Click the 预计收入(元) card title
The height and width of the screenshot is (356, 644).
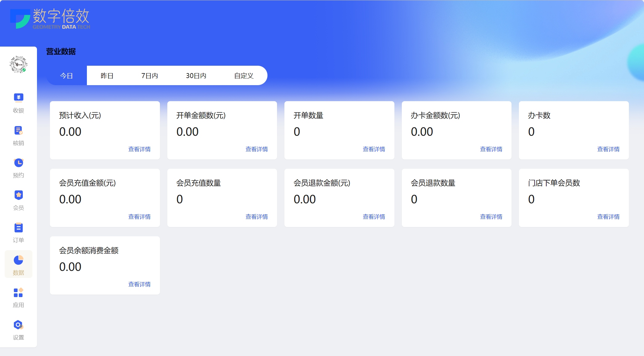tap(80, 115)
